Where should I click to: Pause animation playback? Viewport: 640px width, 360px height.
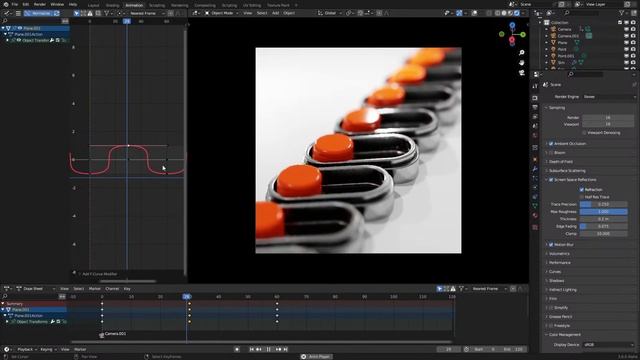coord(269,349)
